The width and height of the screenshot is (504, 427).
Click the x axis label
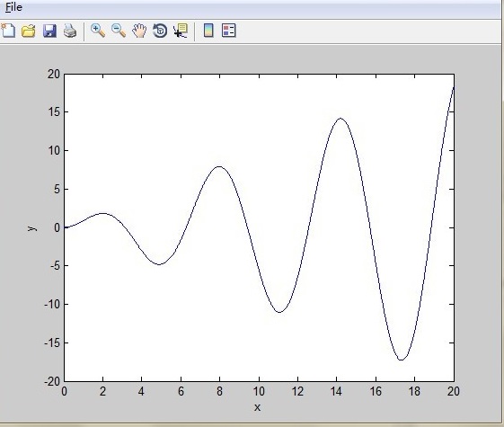(x=257, y=407)
